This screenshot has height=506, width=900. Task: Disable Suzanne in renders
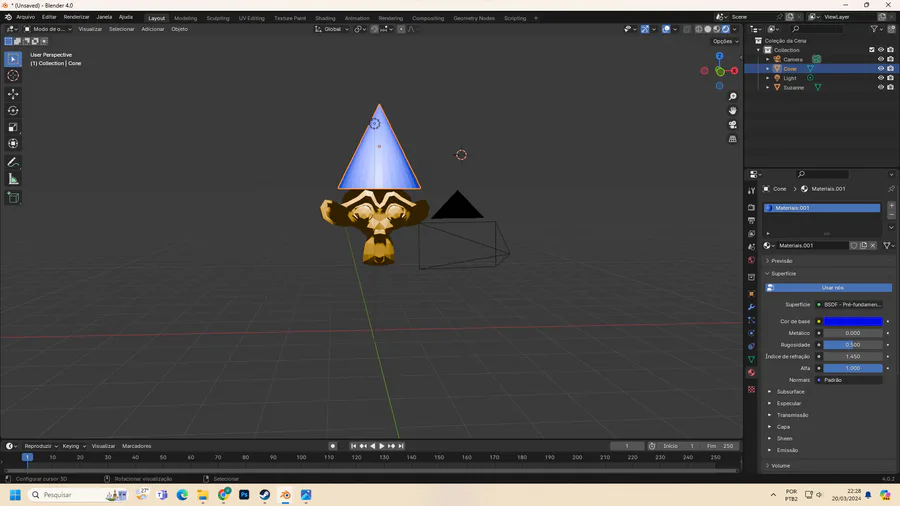coord(890,88)
